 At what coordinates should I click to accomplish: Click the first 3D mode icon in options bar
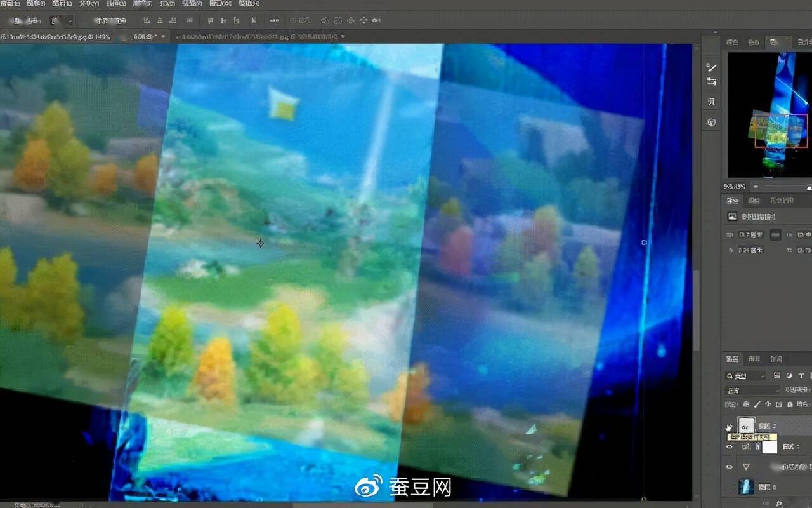(325, 21)
